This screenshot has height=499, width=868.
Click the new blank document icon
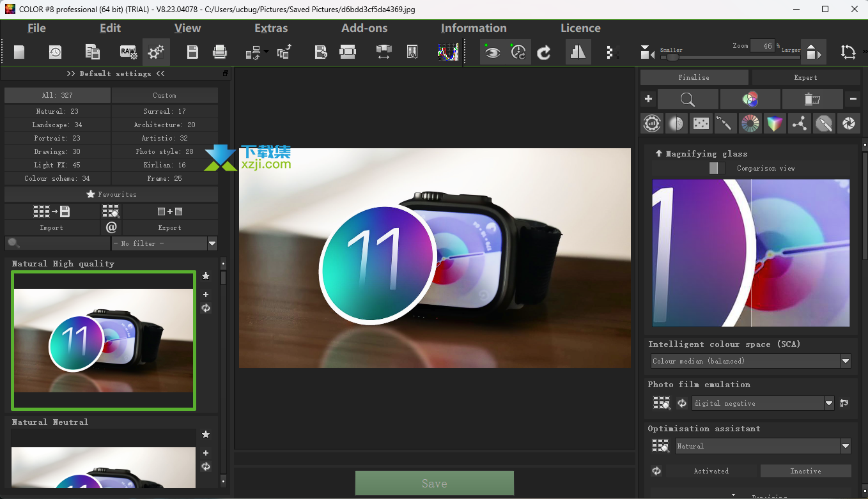click(19, 52)
